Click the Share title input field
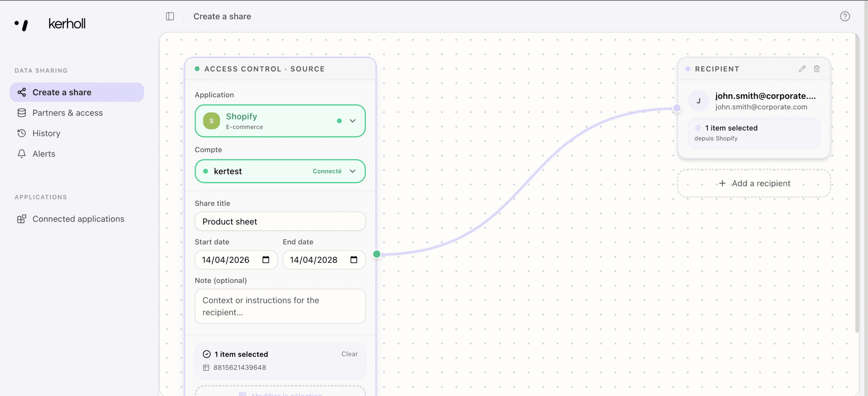 [280, 221]
